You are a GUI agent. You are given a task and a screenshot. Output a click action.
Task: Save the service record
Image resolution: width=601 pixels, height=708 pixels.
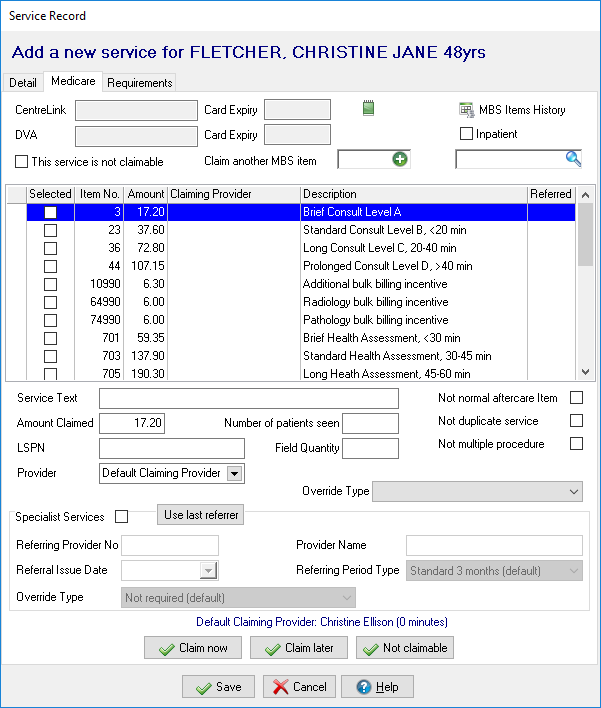(219, 687)
